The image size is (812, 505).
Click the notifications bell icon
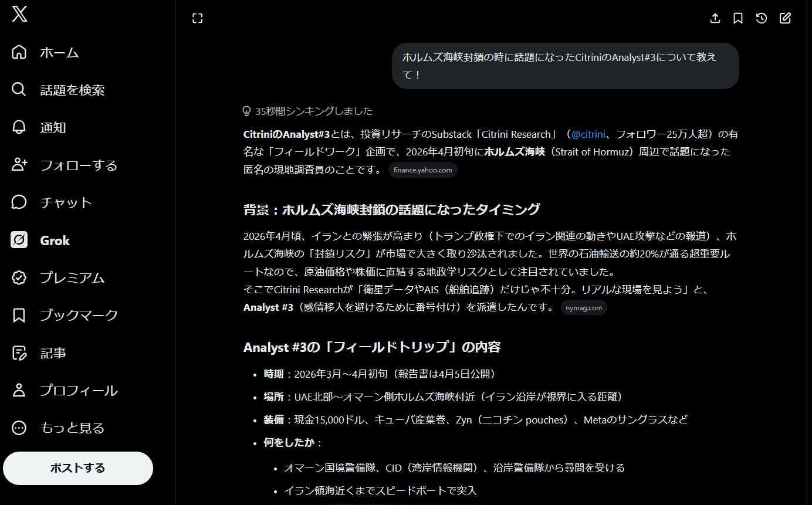[x=19, y=127]
